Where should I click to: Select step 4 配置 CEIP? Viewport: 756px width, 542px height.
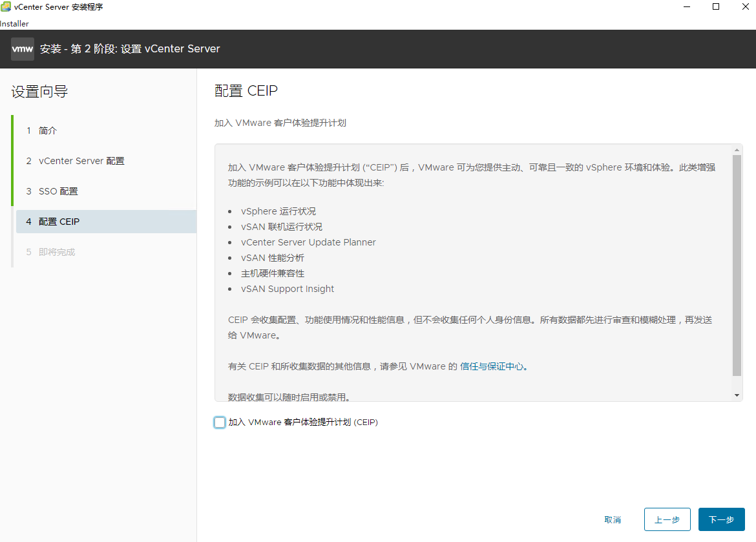[106, 222]
